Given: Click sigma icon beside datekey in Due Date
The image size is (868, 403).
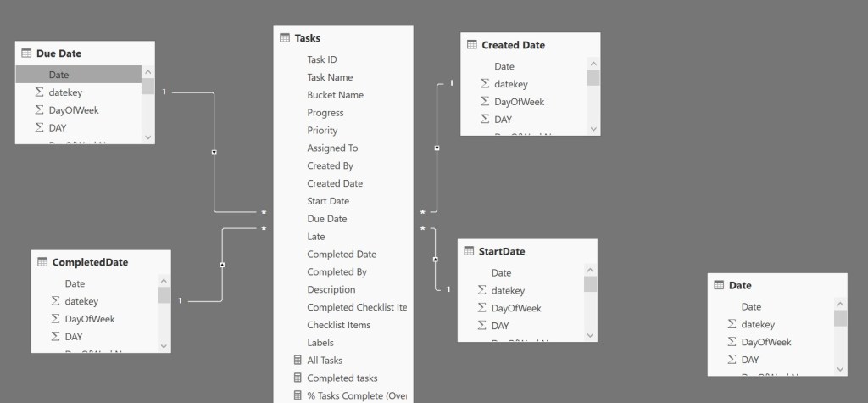Looking at the screenshot, I should (39, 92).
